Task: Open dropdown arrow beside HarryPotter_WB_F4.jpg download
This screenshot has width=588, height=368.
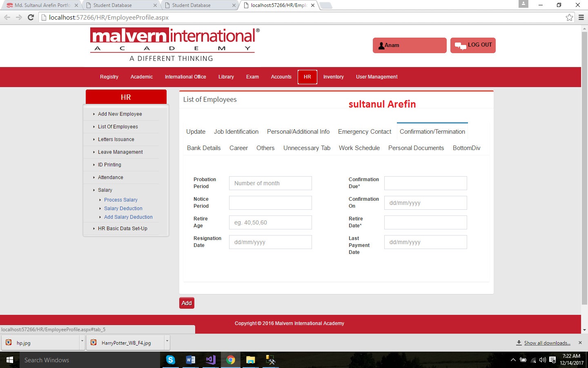Action: coord(167,341)
